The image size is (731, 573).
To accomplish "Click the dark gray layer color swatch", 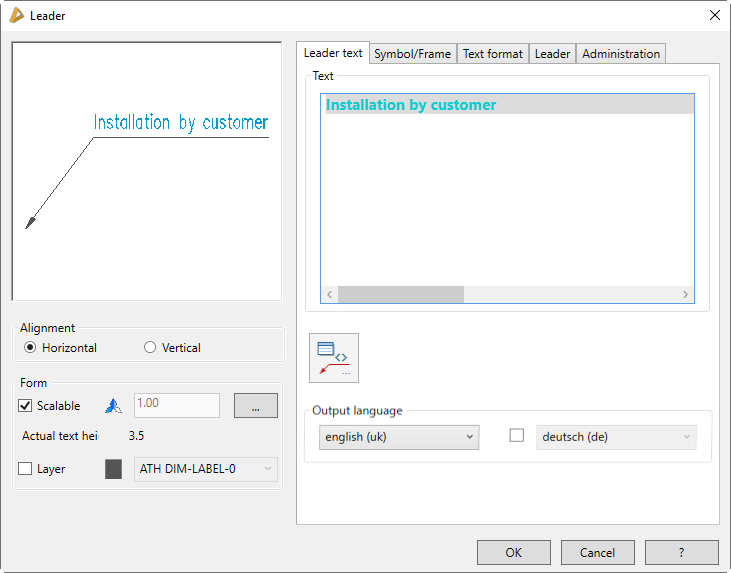I will pos(113,469).
